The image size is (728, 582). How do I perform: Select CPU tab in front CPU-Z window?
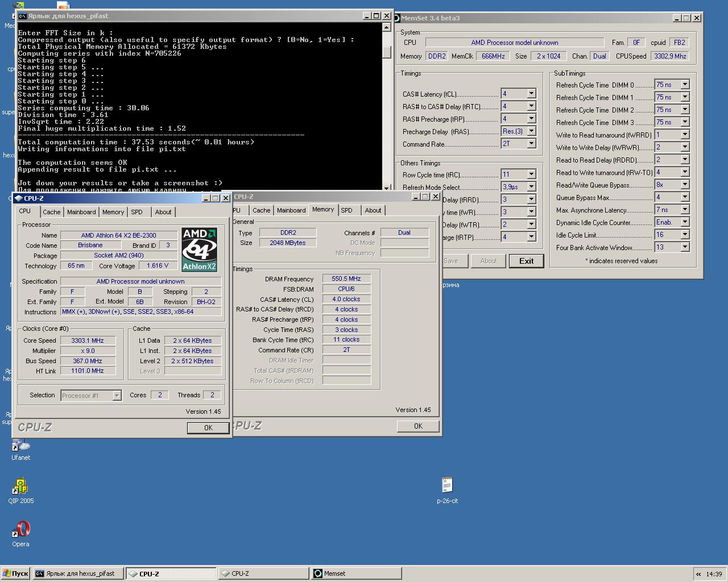coord(25,211)
